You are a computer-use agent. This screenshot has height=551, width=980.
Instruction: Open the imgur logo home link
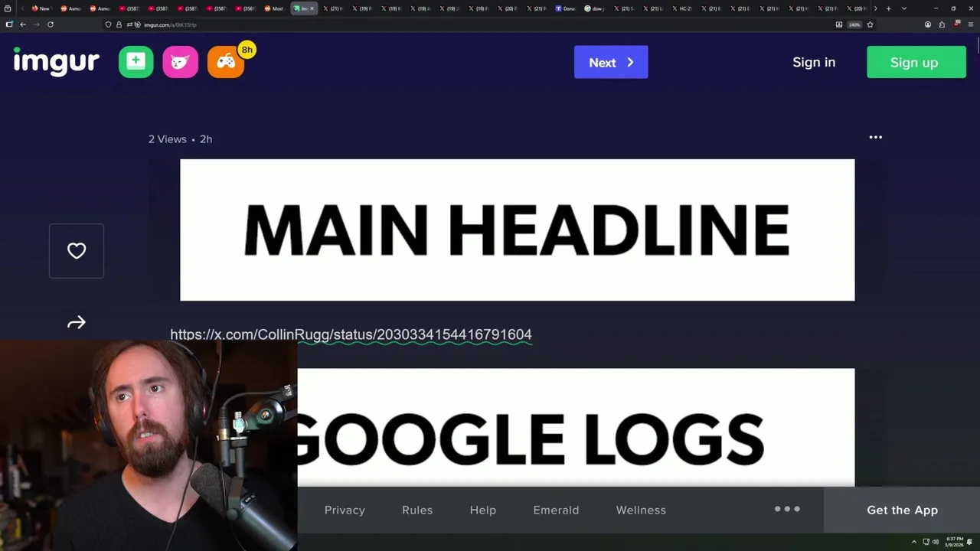point(57,62)
